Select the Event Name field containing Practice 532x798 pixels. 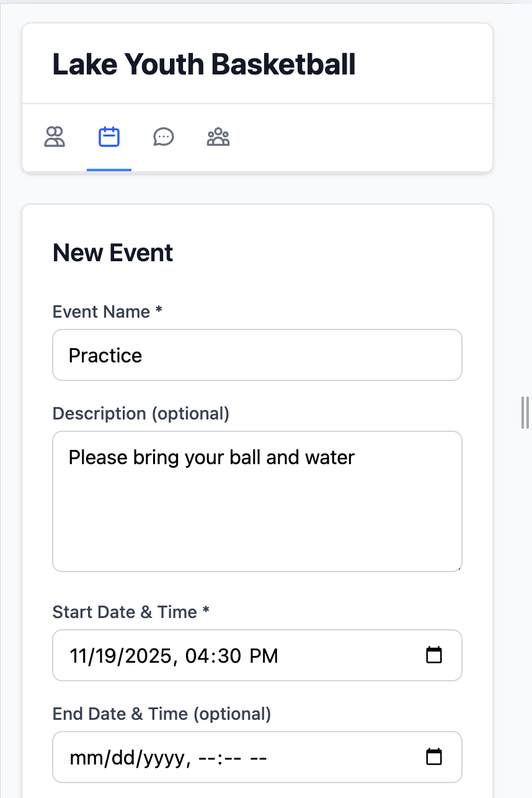pyautogui.click(x=257, y=355)
